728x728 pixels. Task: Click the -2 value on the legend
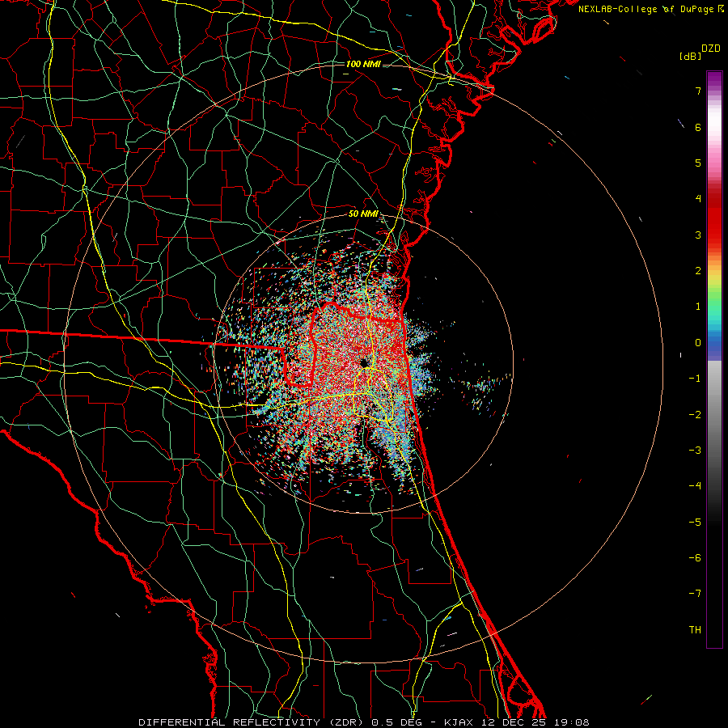point(695,415)
